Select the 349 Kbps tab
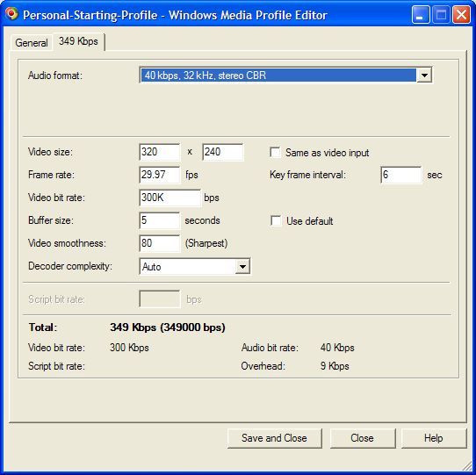 [x=79, y=41]
